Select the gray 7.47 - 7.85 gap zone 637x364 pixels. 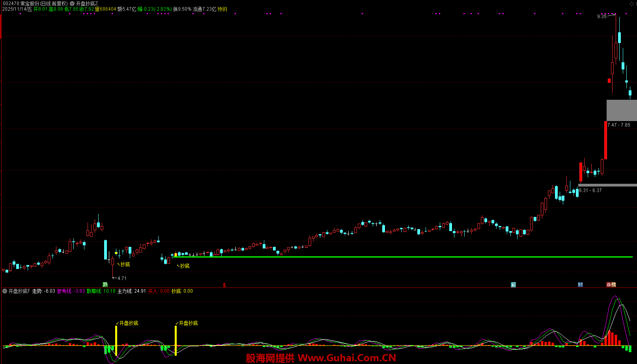click(x=621, y=110)
